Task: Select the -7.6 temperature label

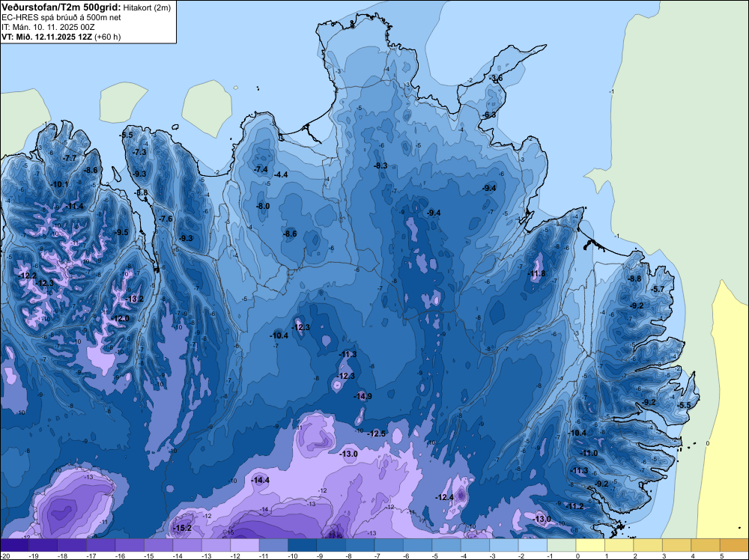Action: click(166, 219)
